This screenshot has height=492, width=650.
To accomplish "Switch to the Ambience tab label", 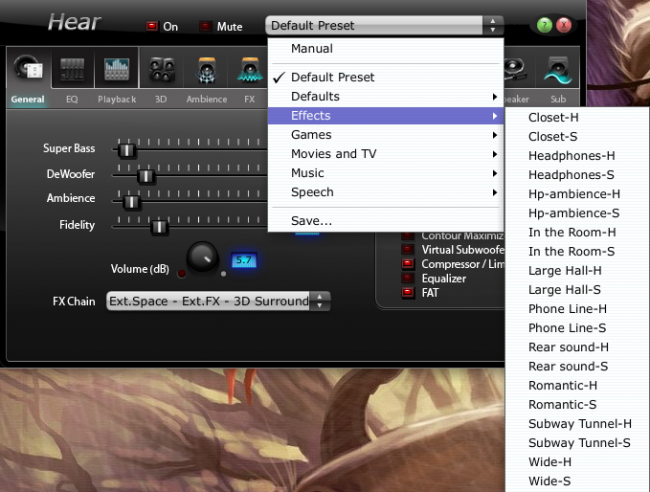I will click(x=206, y=99).
